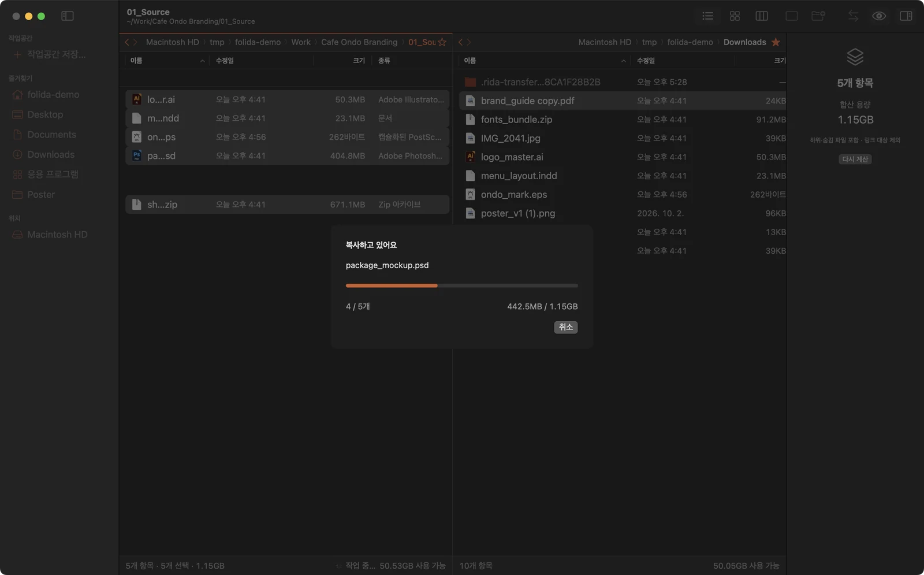Go forward in the right pane
This screenshot has height=575, width=924.
tap(469, 42)
